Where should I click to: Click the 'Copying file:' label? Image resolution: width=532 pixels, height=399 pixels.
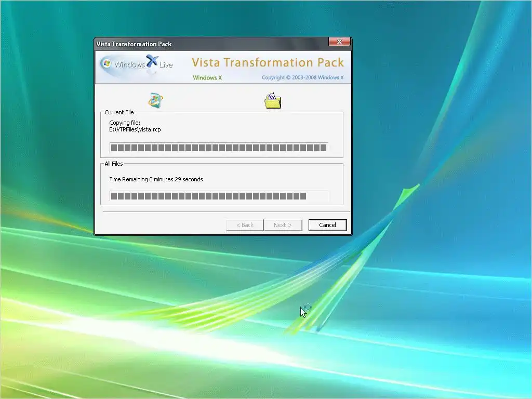tap(125, 123)
